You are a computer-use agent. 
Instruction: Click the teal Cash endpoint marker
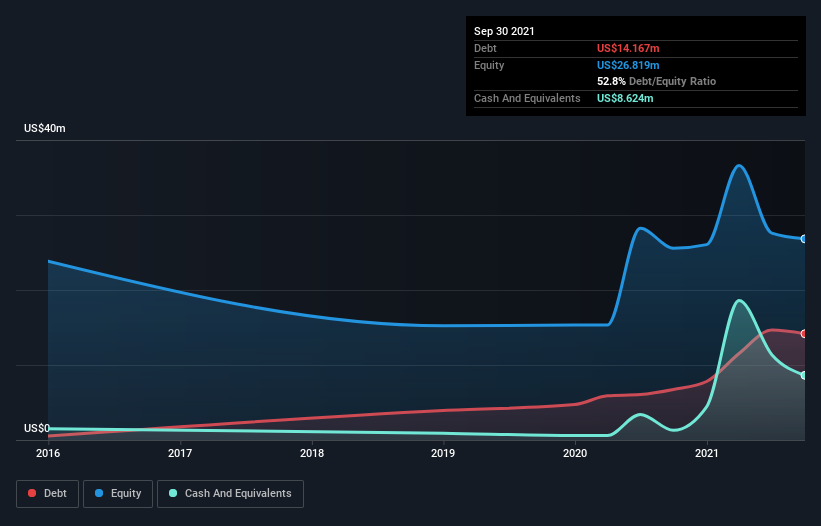[804, 375]
